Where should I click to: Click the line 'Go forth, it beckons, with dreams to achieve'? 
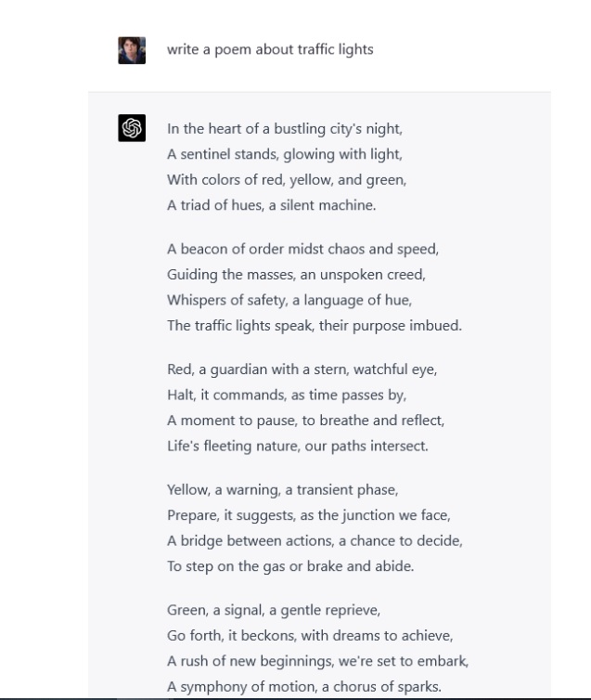310,635
